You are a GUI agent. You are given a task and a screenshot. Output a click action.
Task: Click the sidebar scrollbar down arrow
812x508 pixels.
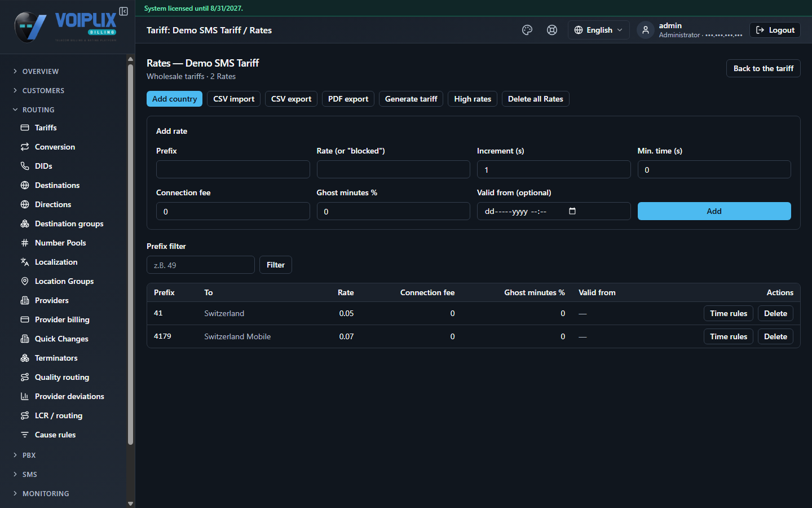(x=130, y=503)
